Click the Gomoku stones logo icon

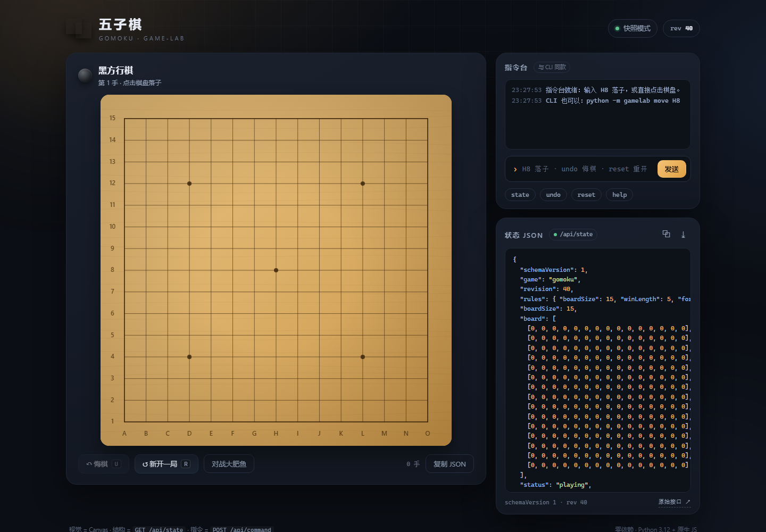click(x=79, y=29)
